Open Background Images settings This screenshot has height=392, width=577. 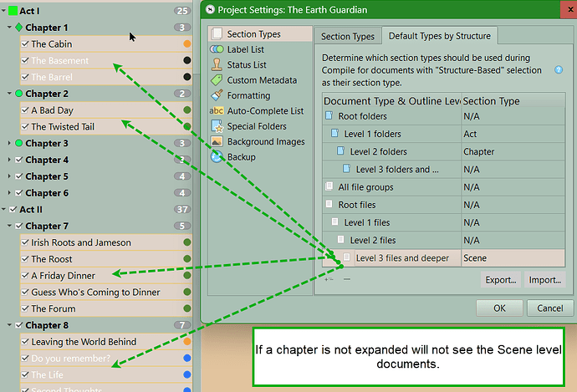[x=265, y=141]
